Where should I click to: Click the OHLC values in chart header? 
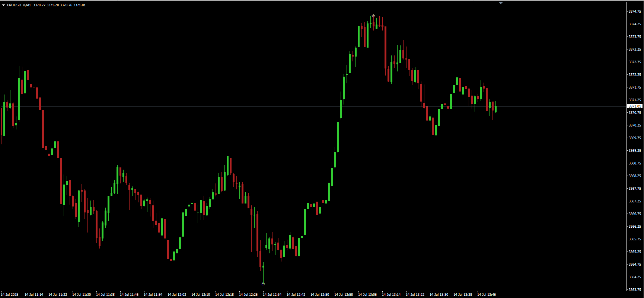point(59,5)
